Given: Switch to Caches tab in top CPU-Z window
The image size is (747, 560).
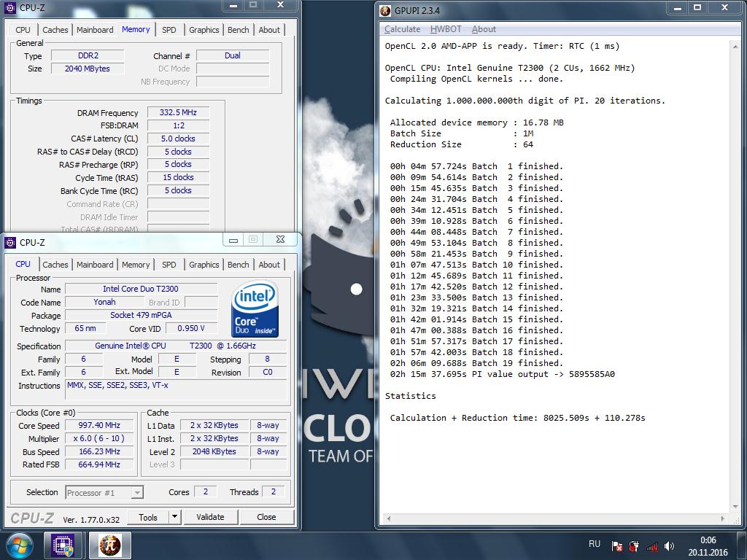Looking at the screenshot, I should coord(55,29).
